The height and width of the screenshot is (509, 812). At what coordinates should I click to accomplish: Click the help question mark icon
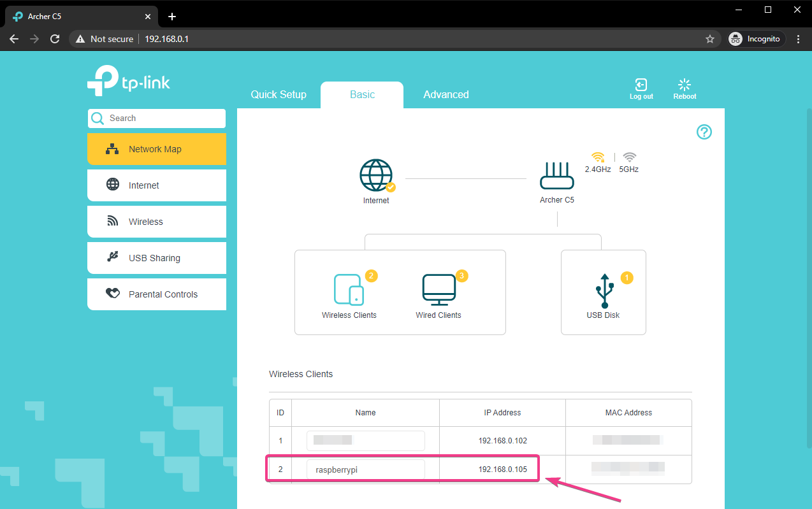pos(704,132)
